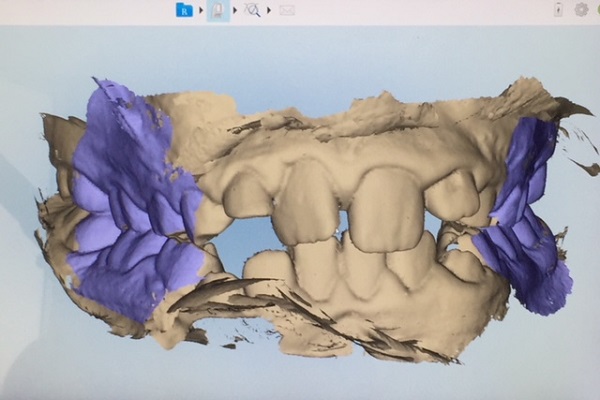Click the greyed-out send envelope icon
The image size is (600, 400).
[287, 10]
